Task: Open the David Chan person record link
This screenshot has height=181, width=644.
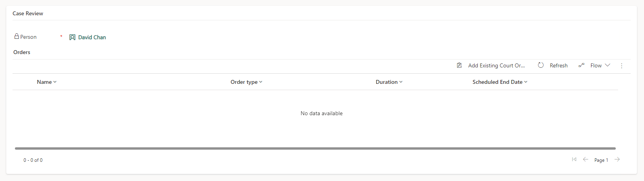Action: (x=92, y=37)
